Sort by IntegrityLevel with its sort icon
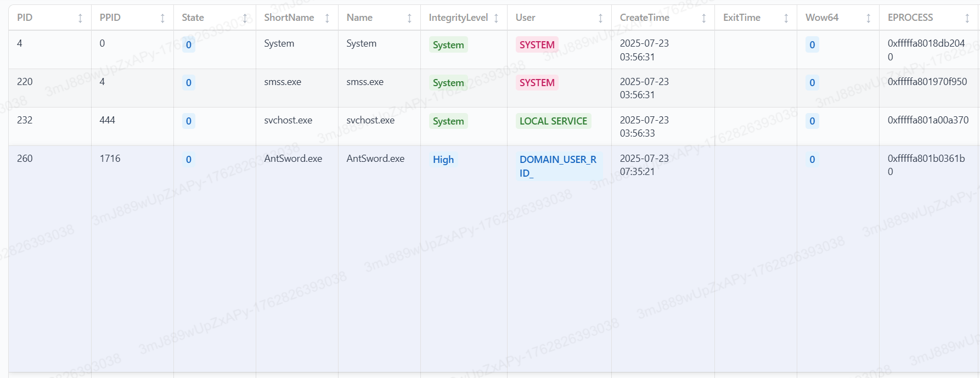Viewport: 980px width, 378px height. [x=496, y=18]
